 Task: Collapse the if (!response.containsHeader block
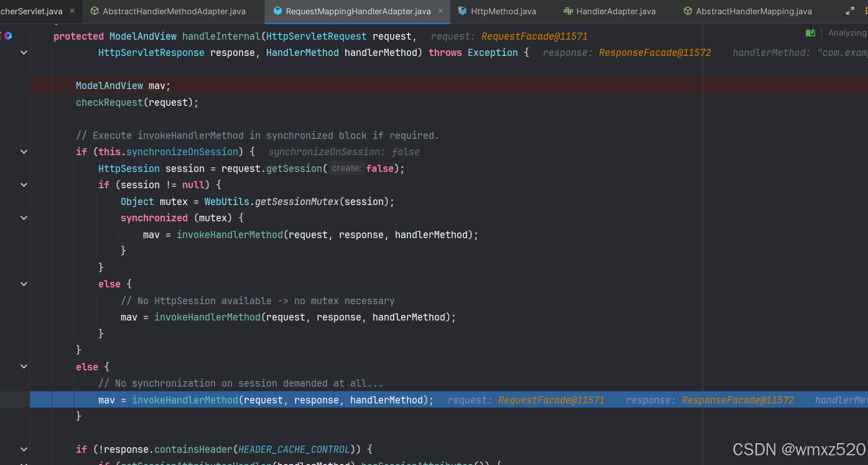coord(24,449)
